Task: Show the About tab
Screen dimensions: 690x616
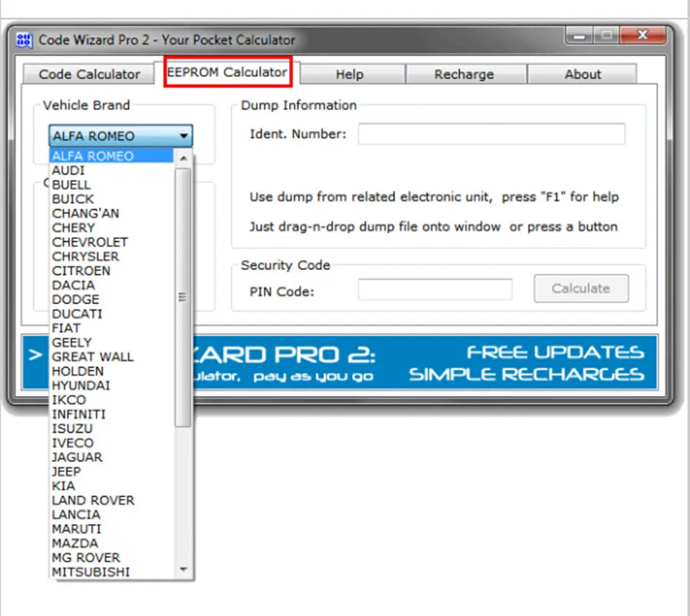Action: (x=582, y=74)
